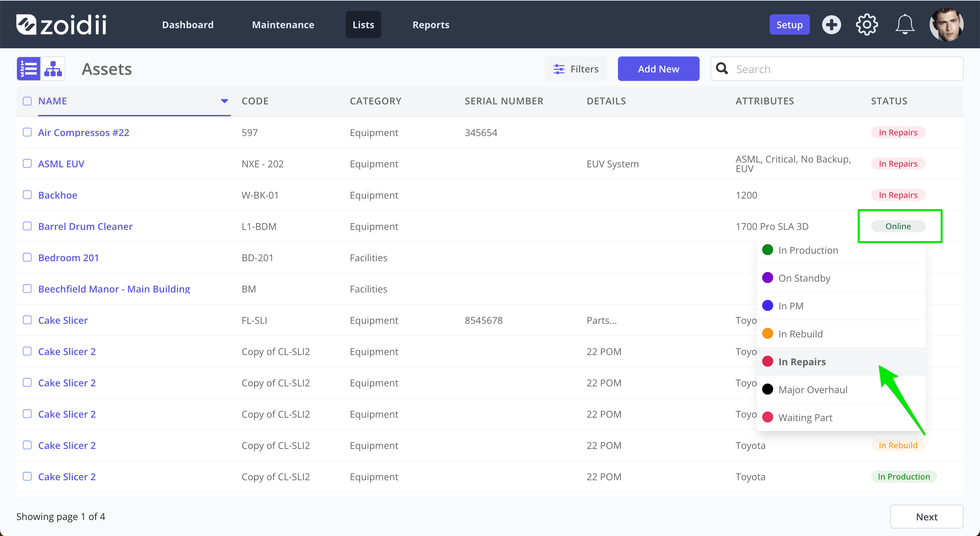
Task: Click the search magnifier icon
Action: 722,69
